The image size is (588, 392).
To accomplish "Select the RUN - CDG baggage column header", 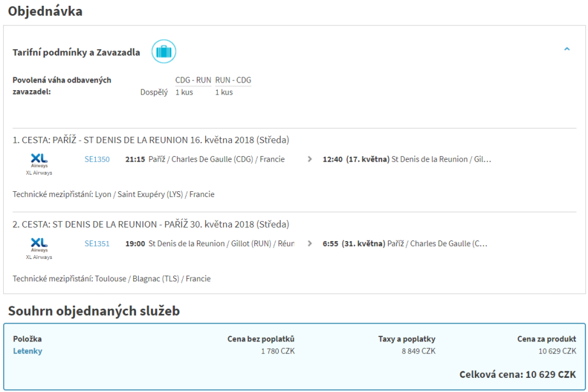I will 233,81.
